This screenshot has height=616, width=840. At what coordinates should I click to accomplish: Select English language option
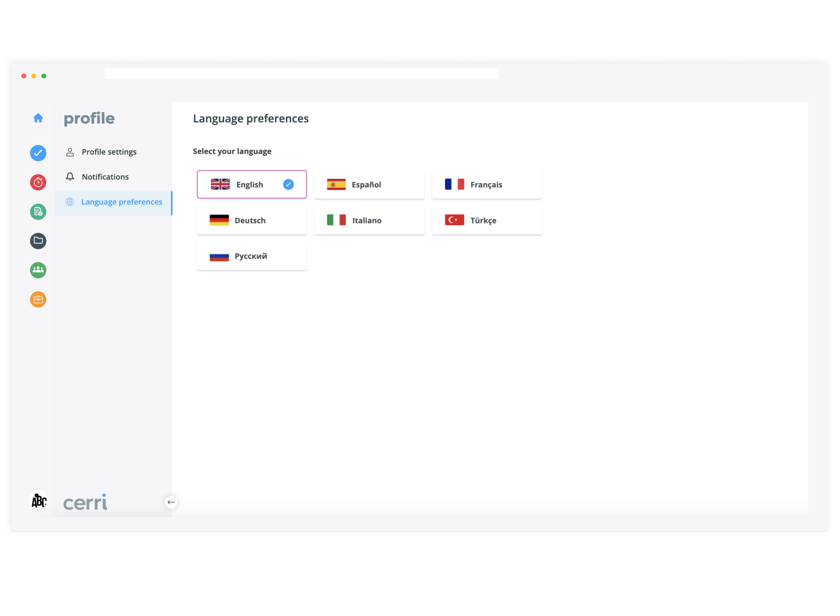[252, 185]
